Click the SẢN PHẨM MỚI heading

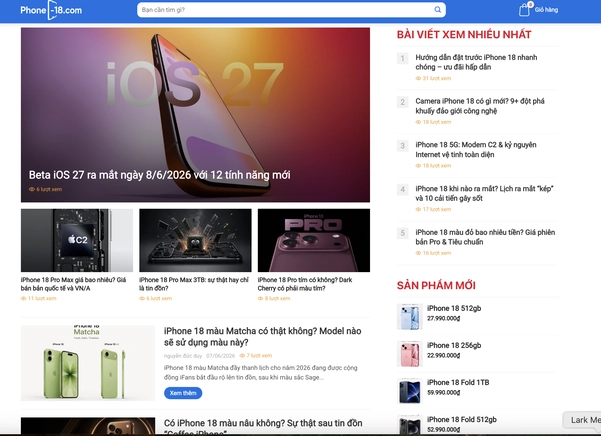436,285
